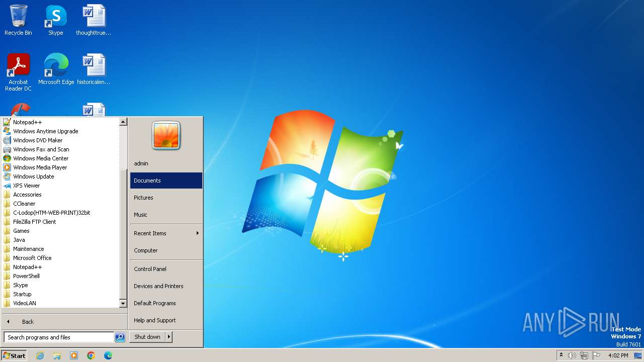Viewport: 644px width, 362px height.
Task: Launch Windows Media Center
Action: (x=41, y=158)
